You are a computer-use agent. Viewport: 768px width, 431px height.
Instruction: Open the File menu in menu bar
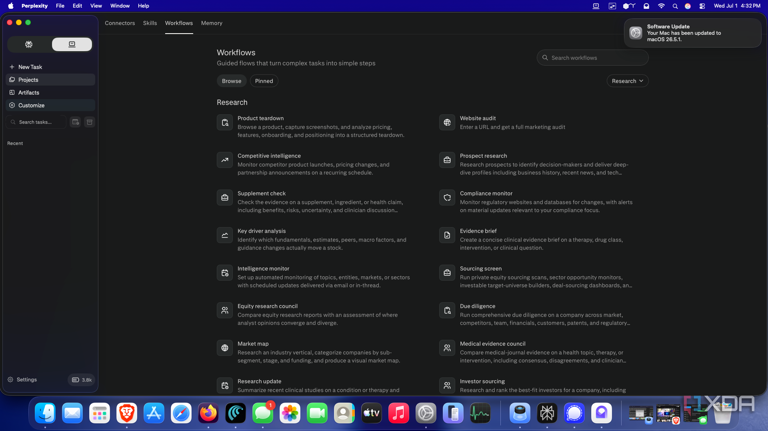coord(60,6)
